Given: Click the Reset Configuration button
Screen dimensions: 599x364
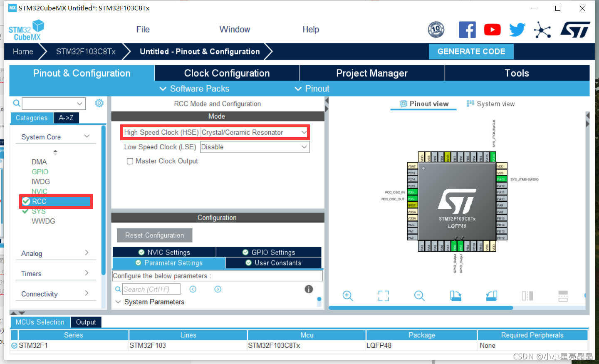Looking at the screenshot, I should tap(155, 235).
